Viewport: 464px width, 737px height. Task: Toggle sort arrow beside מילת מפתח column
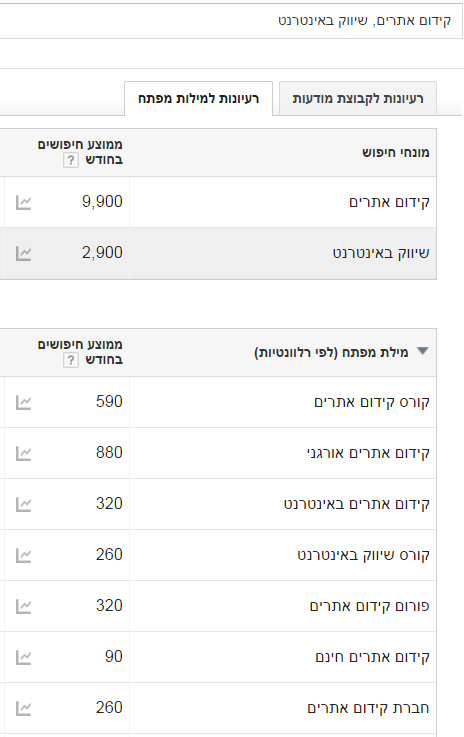click(x=423, y=351)
